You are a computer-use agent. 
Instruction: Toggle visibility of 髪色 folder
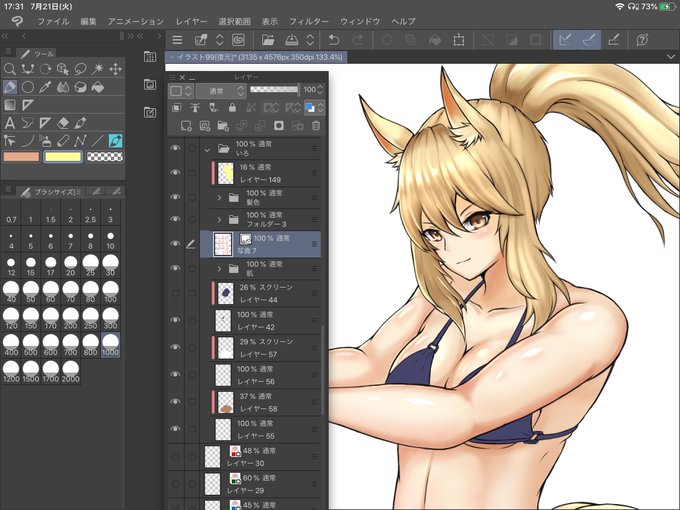175,197
